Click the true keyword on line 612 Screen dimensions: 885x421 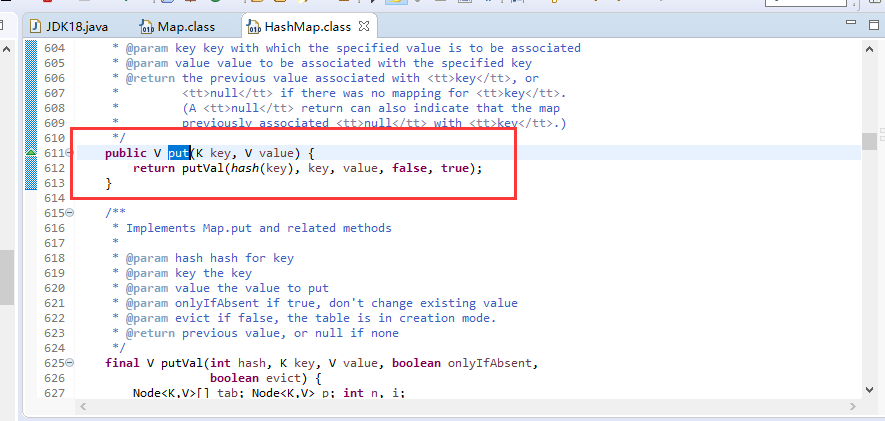coord(455,168)
